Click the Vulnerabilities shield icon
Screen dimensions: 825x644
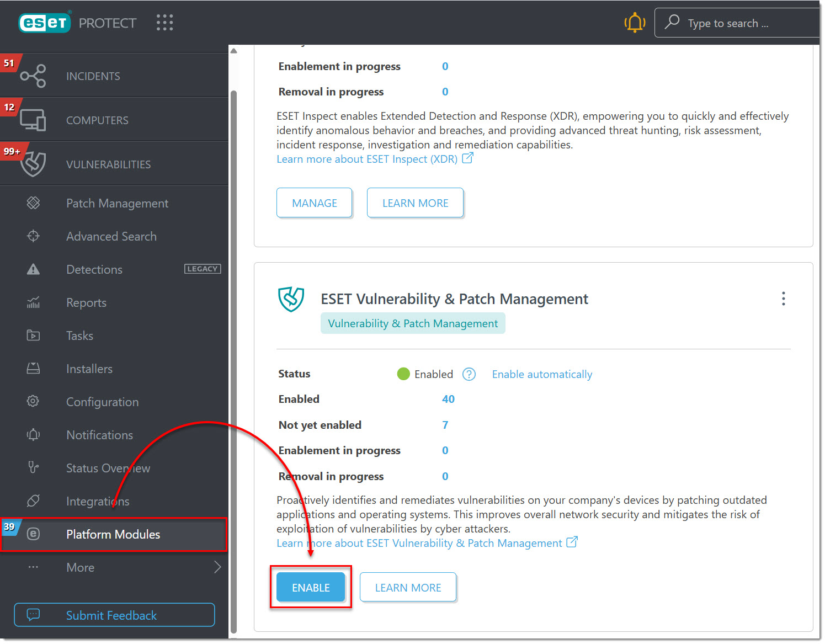click(33, 164)
